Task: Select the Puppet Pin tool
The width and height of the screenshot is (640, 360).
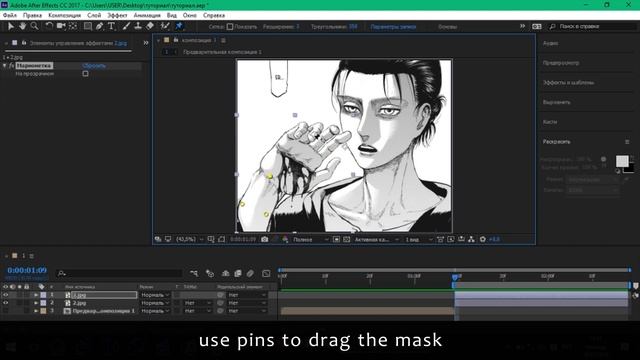Action: (179, 26)
